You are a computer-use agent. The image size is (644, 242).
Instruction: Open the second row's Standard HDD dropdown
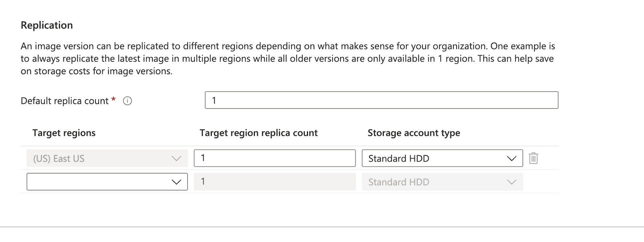pyautogui.click(x=443, y=182)
